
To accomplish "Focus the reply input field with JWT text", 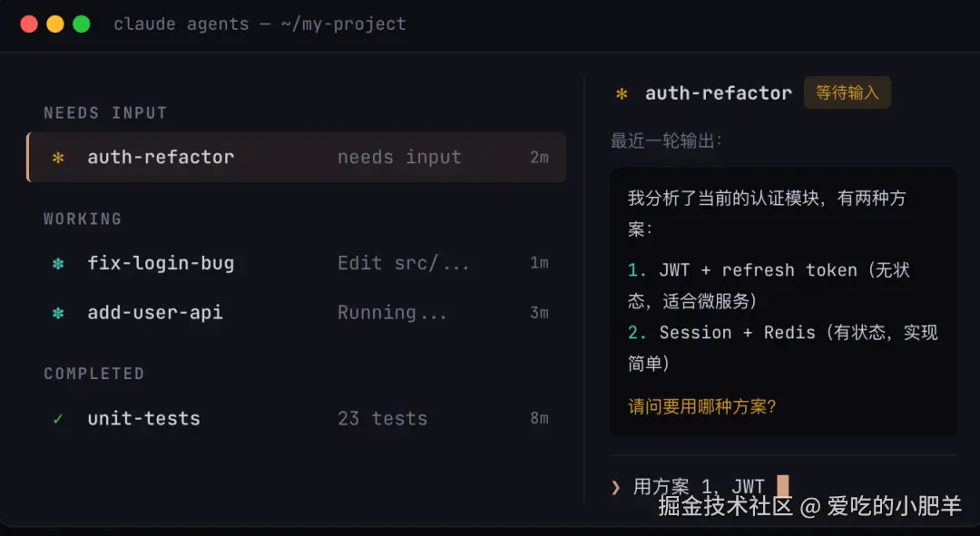I will pos(784,487).
